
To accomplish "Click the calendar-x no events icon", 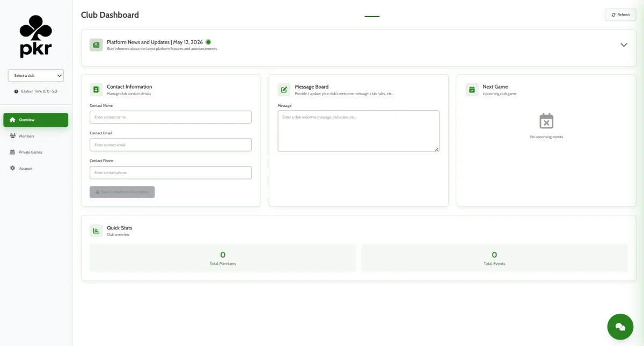I will 546,121.
